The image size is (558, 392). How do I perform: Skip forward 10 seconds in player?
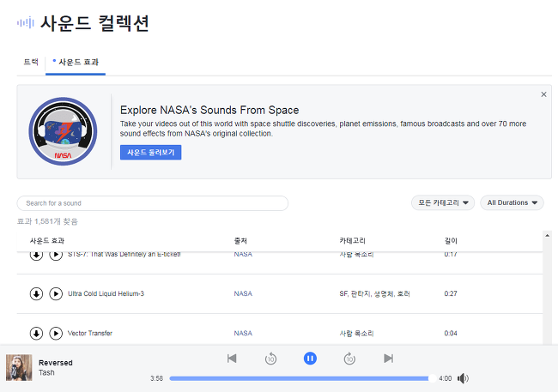point(349,359)
